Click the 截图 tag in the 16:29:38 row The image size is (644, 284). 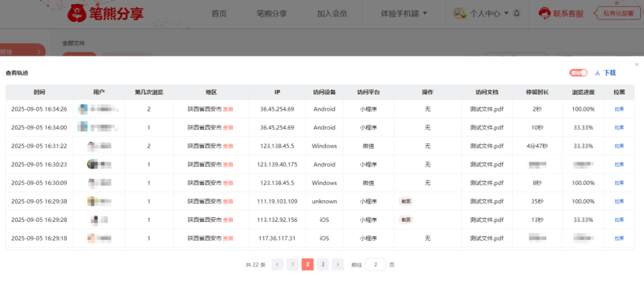click(x=406, y=201)
